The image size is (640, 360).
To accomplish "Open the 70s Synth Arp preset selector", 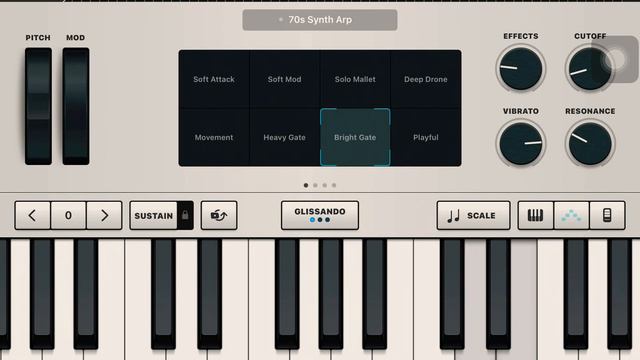I will pos(320,20).
